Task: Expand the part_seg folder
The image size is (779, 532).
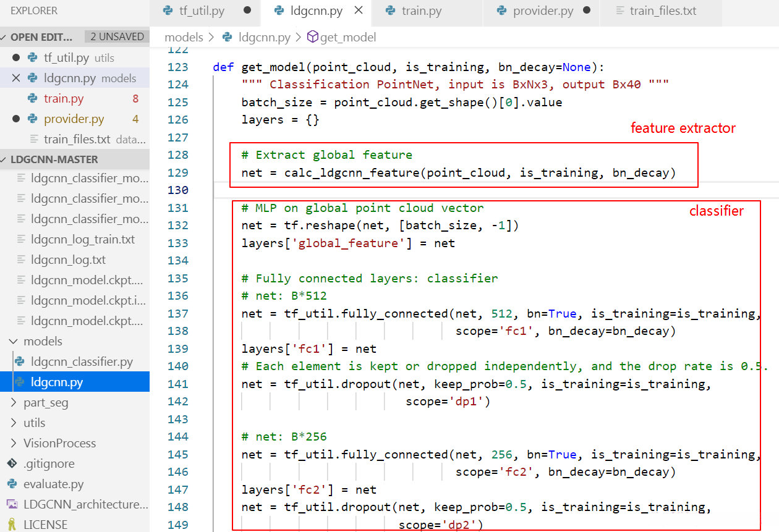Action: (75, 402)
